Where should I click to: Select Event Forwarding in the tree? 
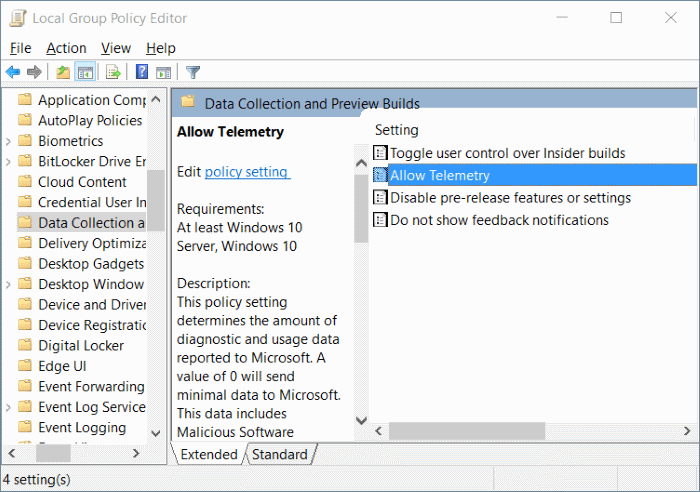(x=91, y=387)
